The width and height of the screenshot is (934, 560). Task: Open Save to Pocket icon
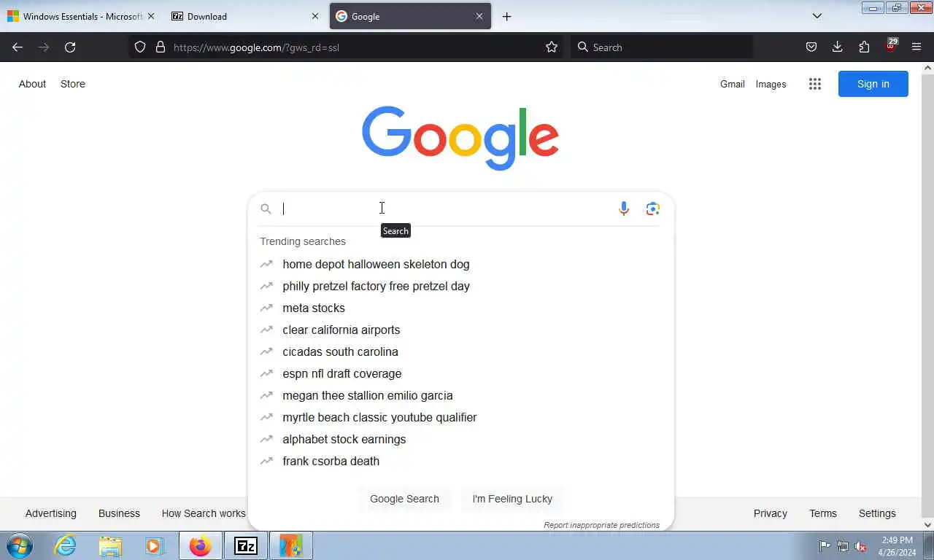tap(811, 47)
